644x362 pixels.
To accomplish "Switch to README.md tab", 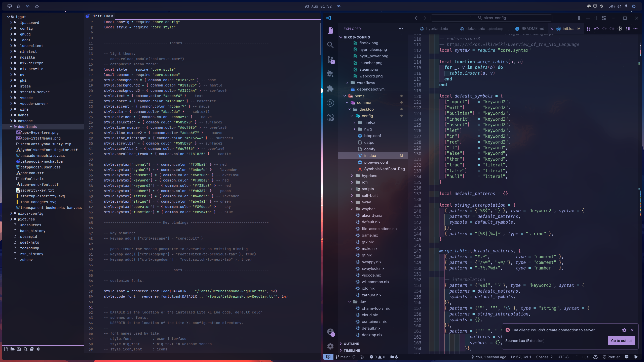I will tap(529, 29).
